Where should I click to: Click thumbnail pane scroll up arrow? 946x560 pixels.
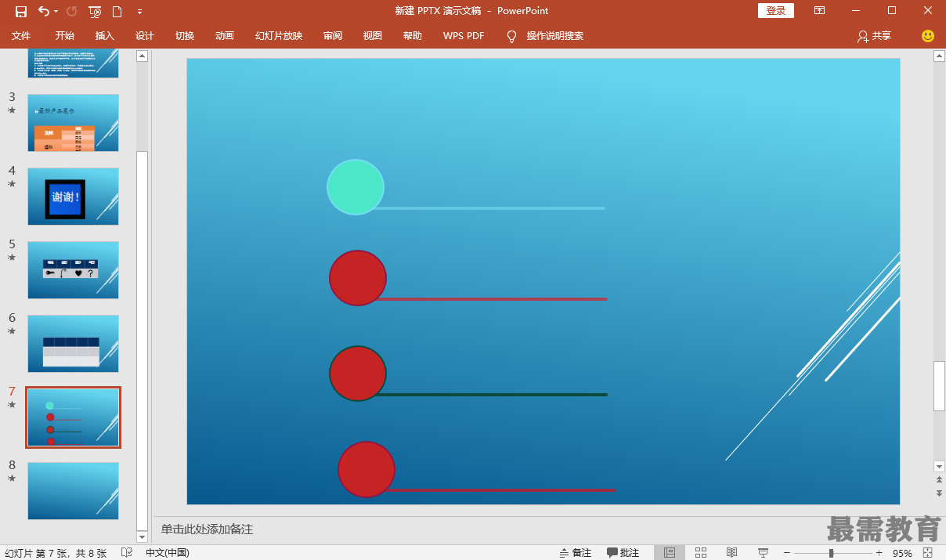pyautogui.click(x=142, y=56)
